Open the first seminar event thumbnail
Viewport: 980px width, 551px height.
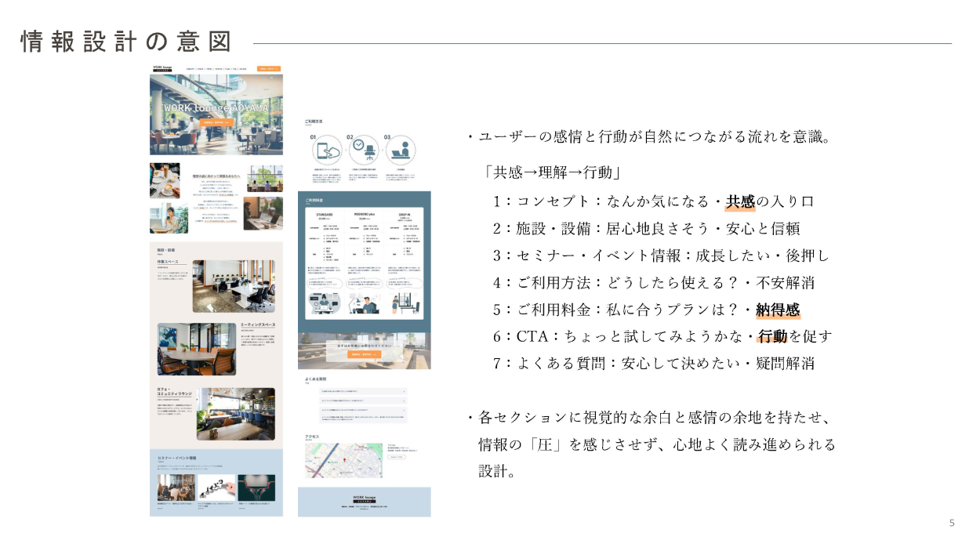176,488
